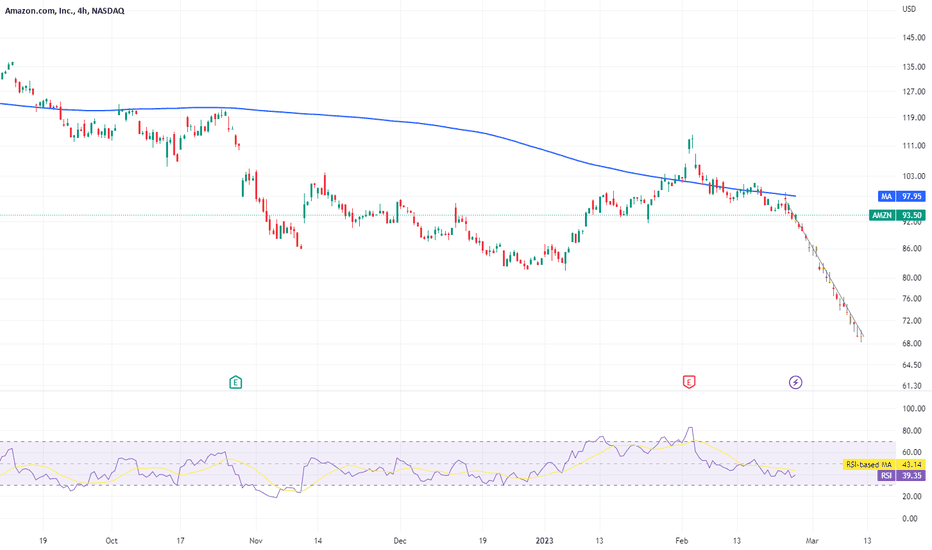Click the 127.00 price axis label
This screenshot has width=932, height=550.
point(914,92)
